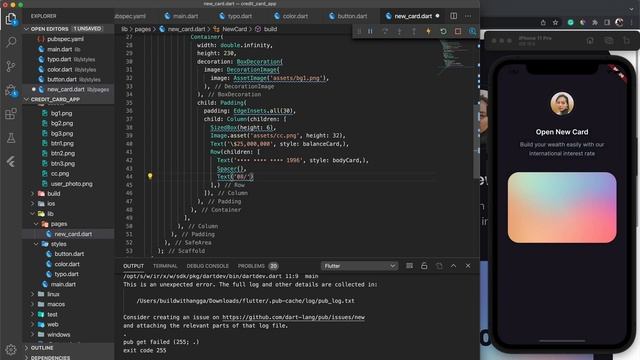Open the Debug Console panel tab
Image resolution: width=640 pixels, height=360 pixels.
click(x=207, y=266)
